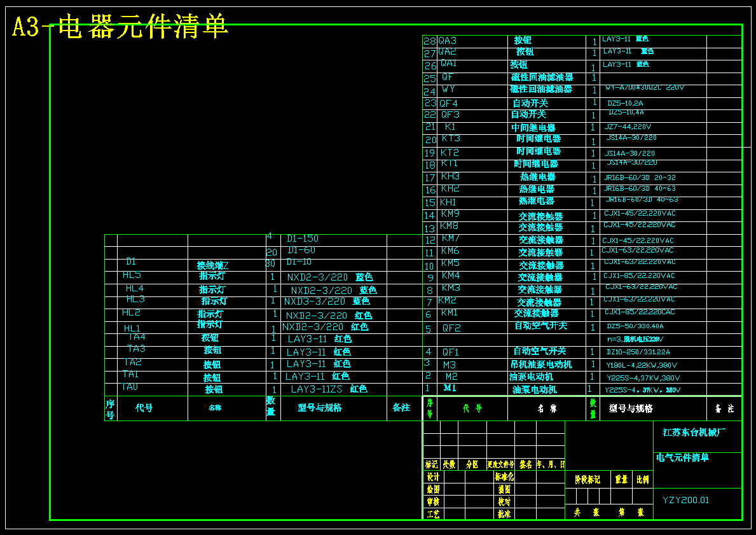
Task: Click the "QF1" code in row 4
Action: pos(451,352)
